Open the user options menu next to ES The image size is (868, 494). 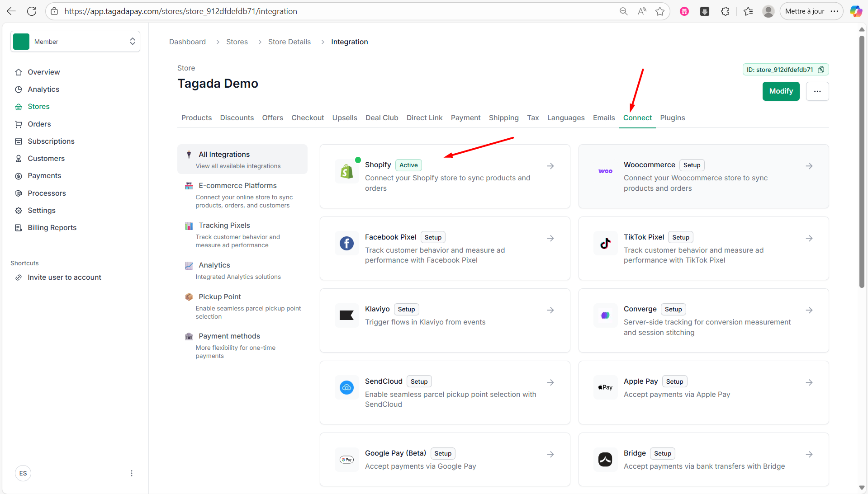(132, 473)
